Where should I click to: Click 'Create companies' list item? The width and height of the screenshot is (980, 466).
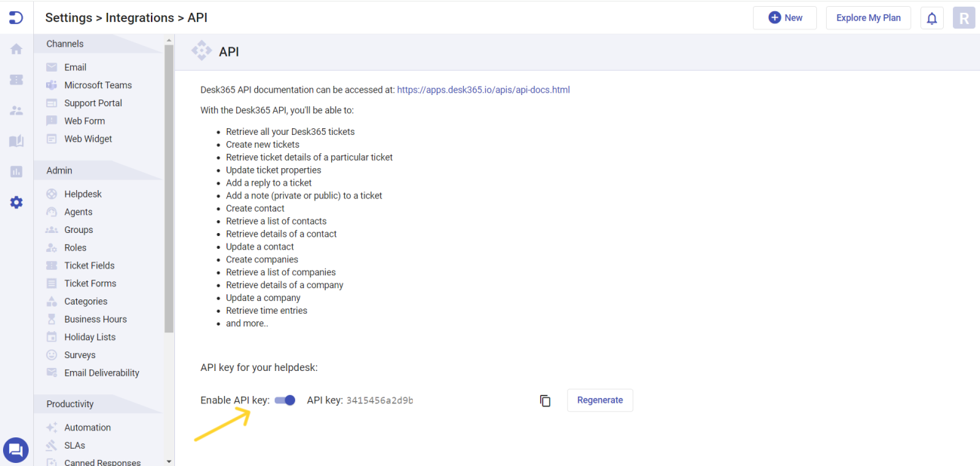tap(263, 260)
